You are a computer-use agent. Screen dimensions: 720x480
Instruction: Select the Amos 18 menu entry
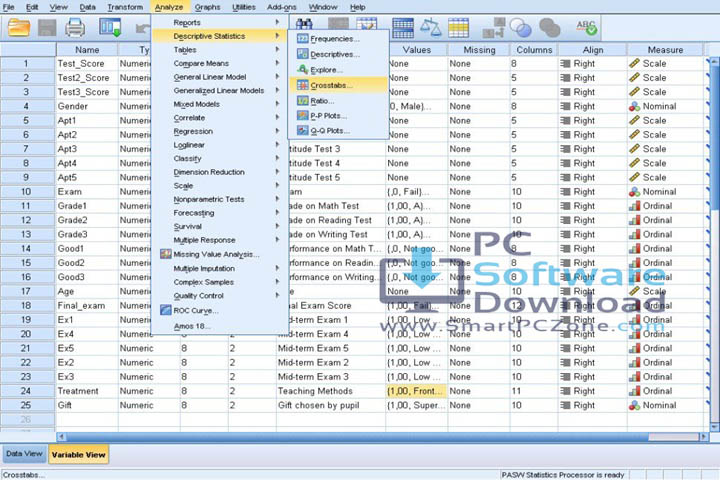pyautogui.click(x=219, y=326)
